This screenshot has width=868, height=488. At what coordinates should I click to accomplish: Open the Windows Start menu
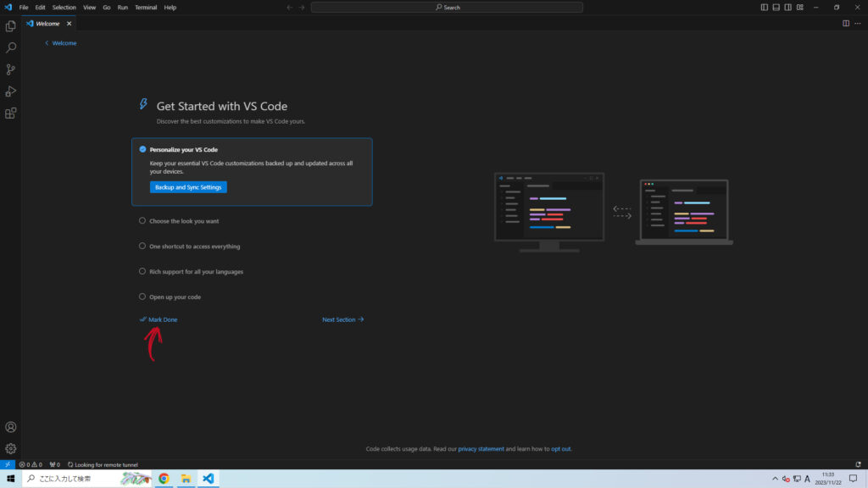pyautogui.click(x=10, y=479)
